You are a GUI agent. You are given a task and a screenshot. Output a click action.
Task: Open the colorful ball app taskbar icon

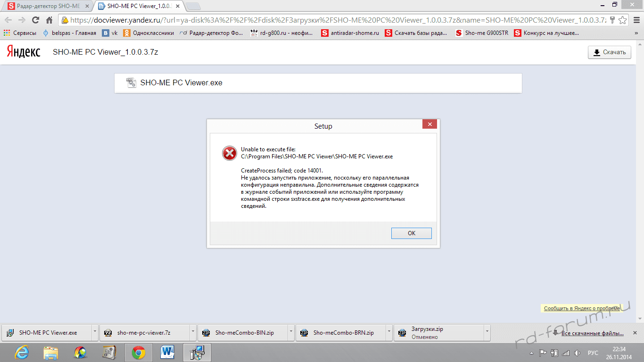coord(80,353)
